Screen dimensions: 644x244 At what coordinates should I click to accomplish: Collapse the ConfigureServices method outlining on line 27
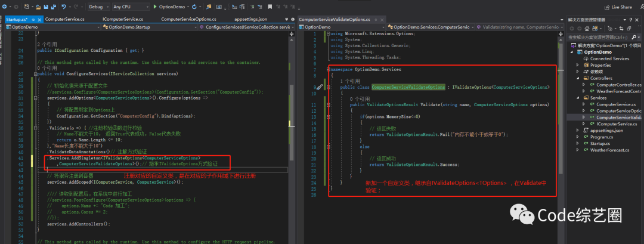(x=35, y=74)
